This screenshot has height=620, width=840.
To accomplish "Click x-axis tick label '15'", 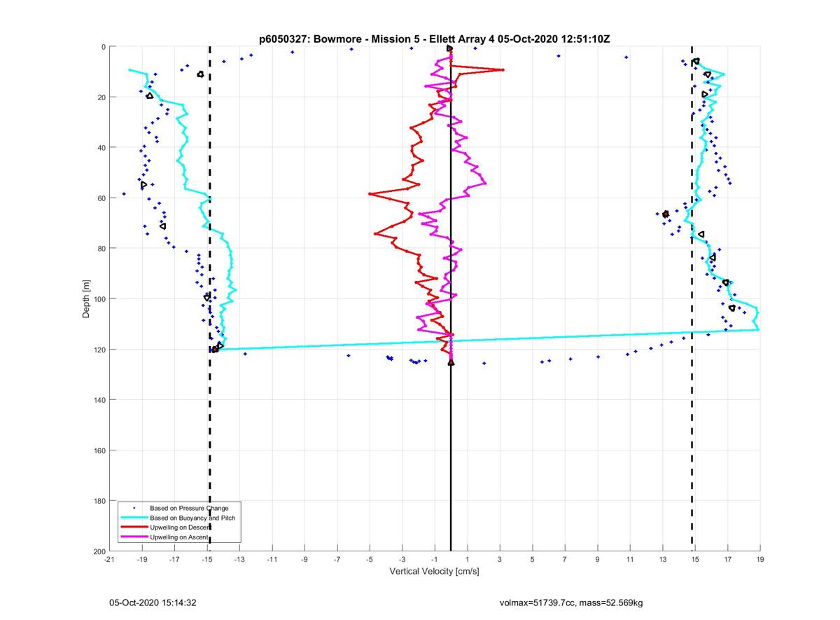I will (695, 560).
